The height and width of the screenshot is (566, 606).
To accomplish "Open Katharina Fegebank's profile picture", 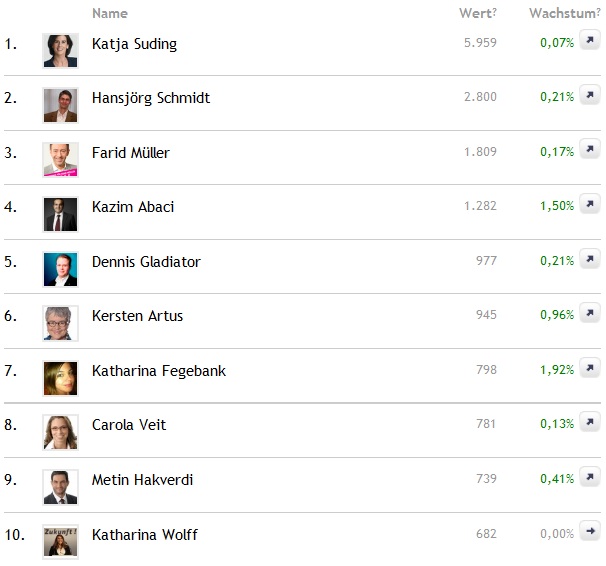I will point(60,377).
